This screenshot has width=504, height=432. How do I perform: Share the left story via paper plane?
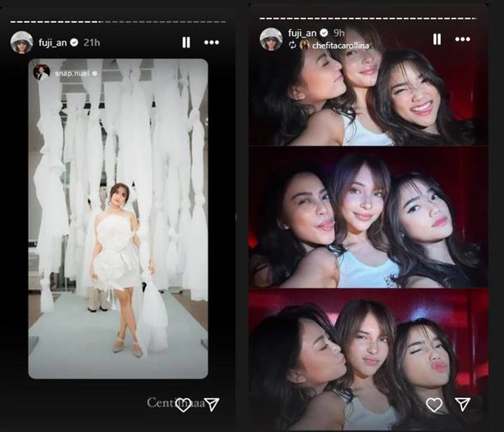211,405
